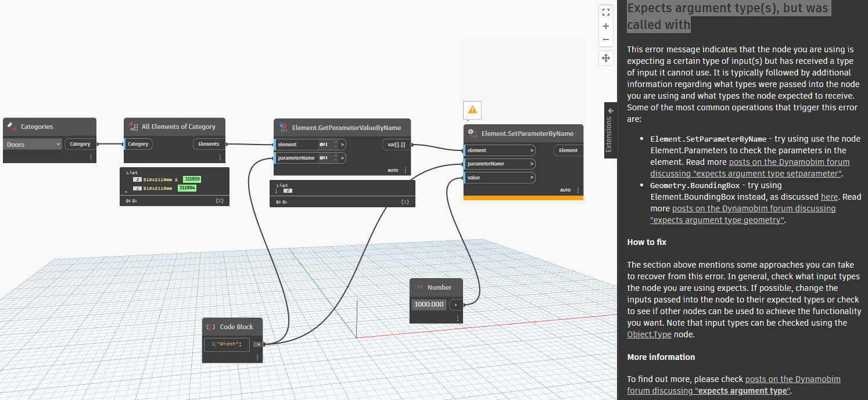This screenshot has height=400, width=868.
Task: Click the Element output port on SetParameterByName
Action: (568, 150)
